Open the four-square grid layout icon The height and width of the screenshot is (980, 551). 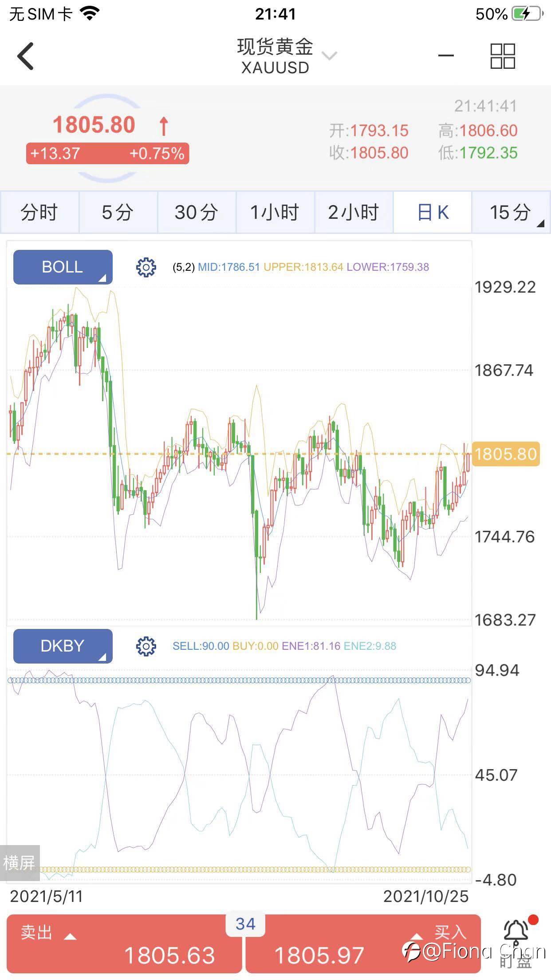coord(502,56)
